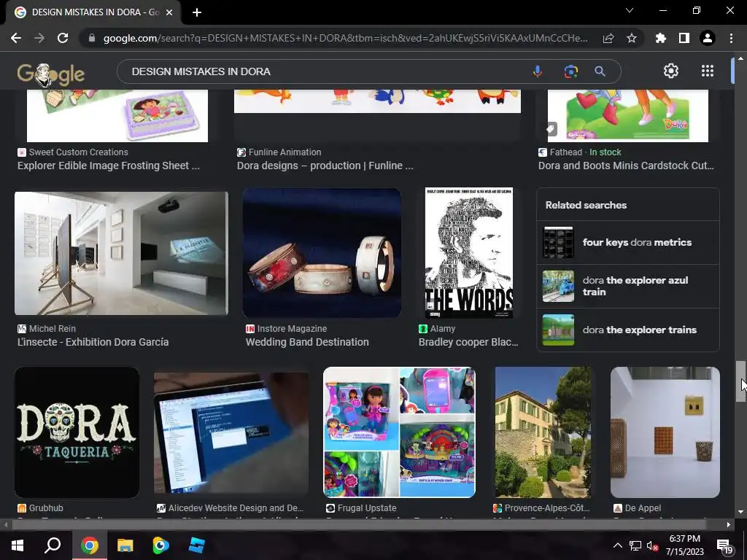Open the De Appel gallery room image

pyautogui.click(x=665, y=432)
